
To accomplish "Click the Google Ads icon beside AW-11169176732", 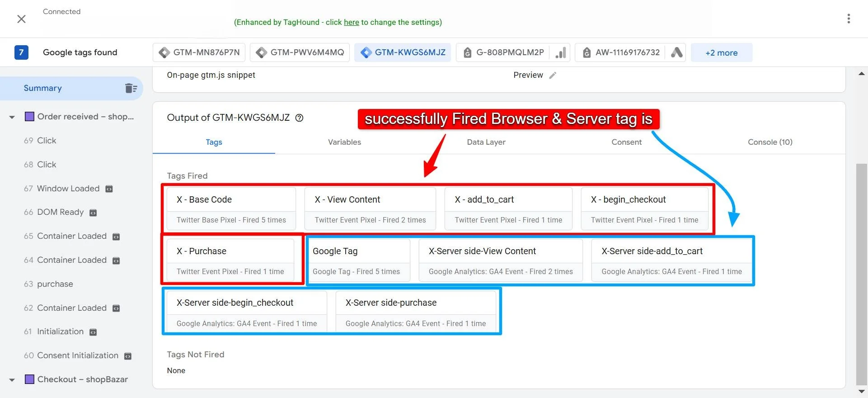I will [x=676, y=52].
